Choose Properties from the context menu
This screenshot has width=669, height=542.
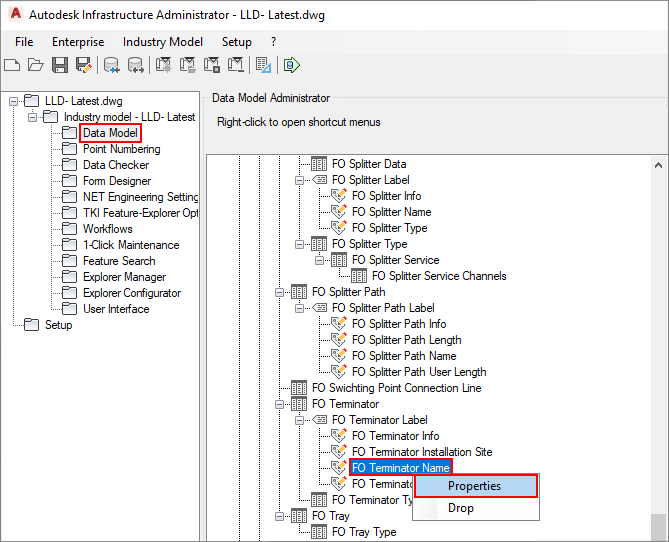pyautogui.click(x=476, y=486)
